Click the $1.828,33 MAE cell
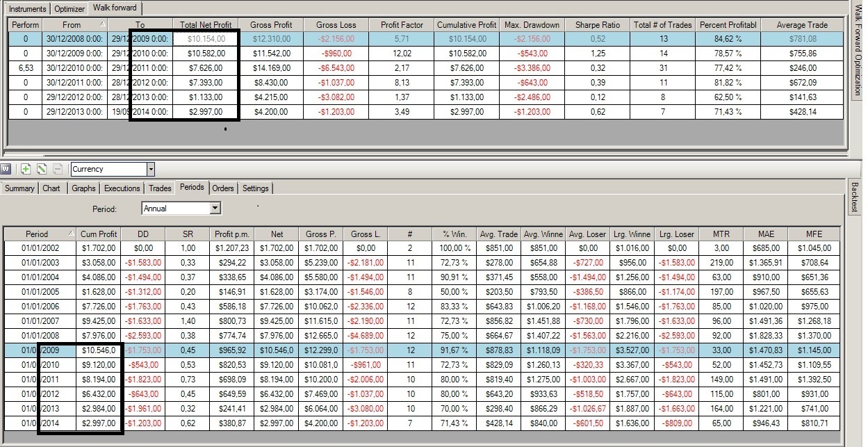The width and height of the screenshot is (868, 447). pos(766,336)
